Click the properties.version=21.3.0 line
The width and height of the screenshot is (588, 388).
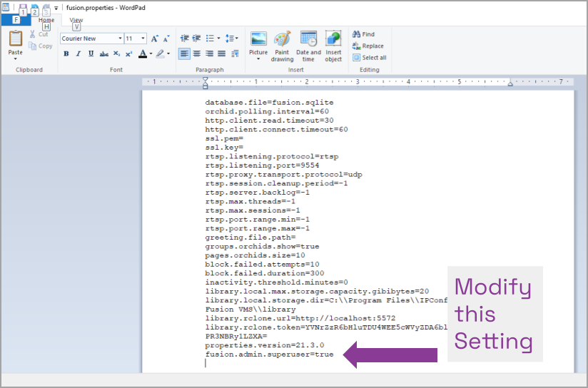click(x=265, y=345)
